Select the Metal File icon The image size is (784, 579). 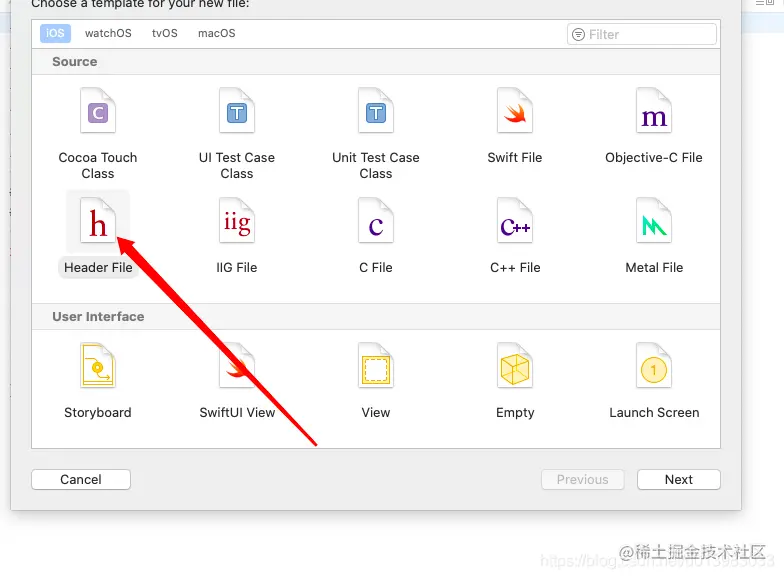(654, 220)
